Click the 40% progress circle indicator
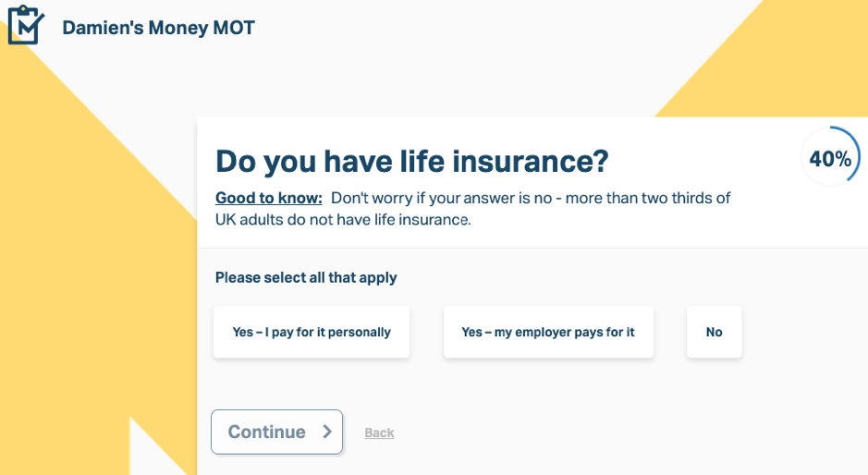This screenshot has width=868, height=475. point(830,158)
